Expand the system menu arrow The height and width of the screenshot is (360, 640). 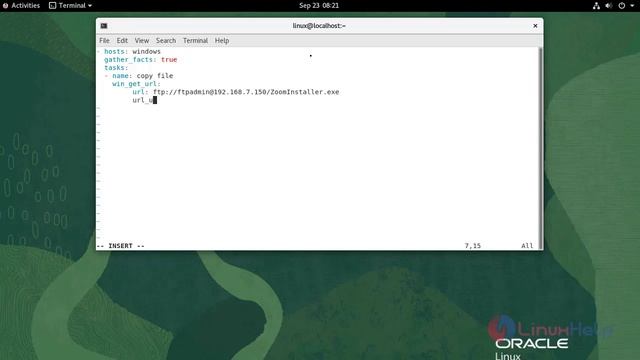tap(632, 6)
